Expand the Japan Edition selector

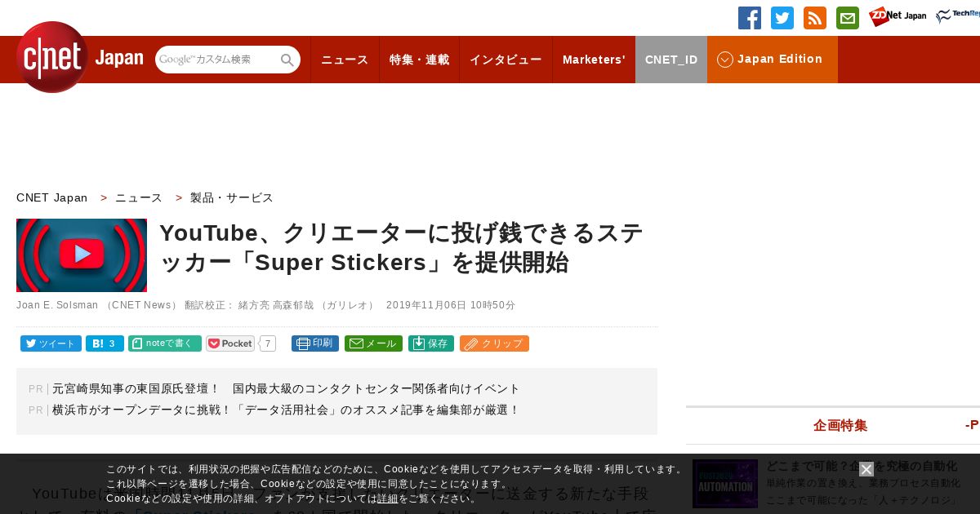tap(772, 60)
